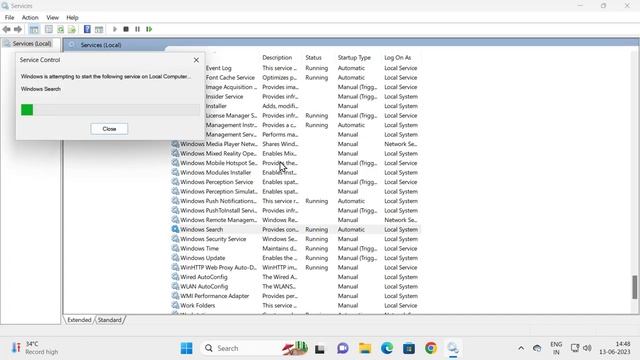Screen dimensions: 640x360
Task: Select Windows PushToInstall Service row
Action: [x=296, y=211]
